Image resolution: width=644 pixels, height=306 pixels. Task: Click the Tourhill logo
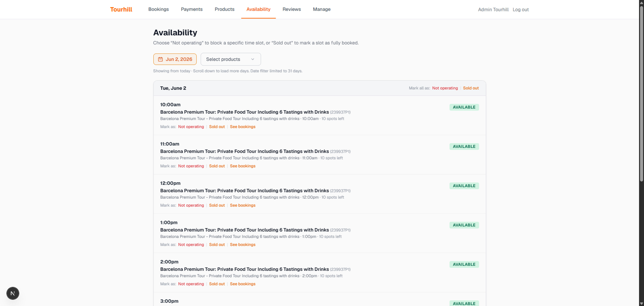click(x=121, y=9)
